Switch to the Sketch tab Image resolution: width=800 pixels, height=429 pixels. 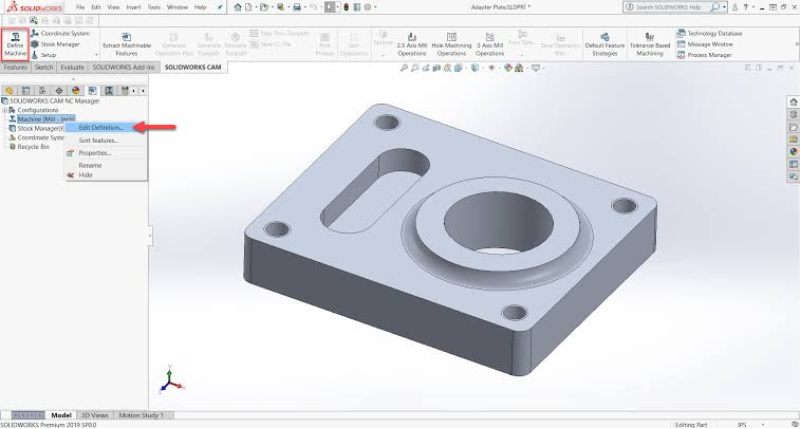(44, 67)
